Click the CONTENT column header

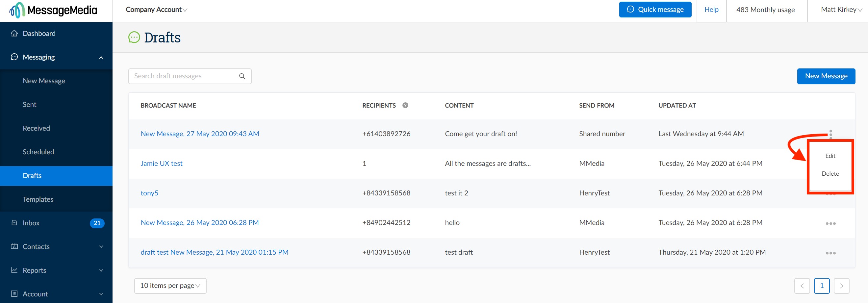(x=459, y=106)
